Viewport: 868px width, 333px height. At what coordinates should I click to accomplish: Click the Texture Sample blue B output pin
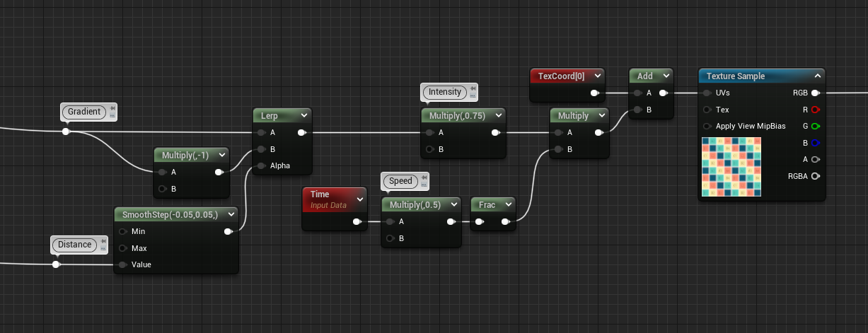pos(815,143)
